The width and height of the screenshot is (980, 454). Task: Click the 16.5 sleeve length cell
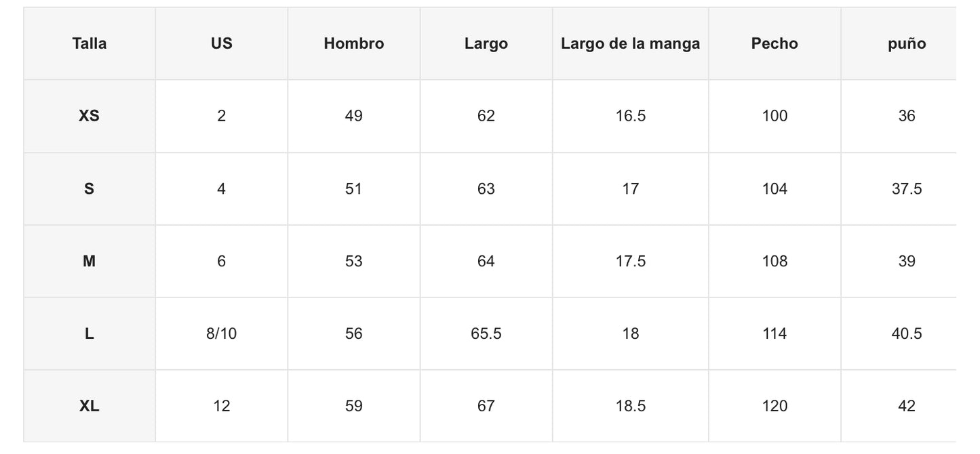pyautogui.click(x=630, y=116)
